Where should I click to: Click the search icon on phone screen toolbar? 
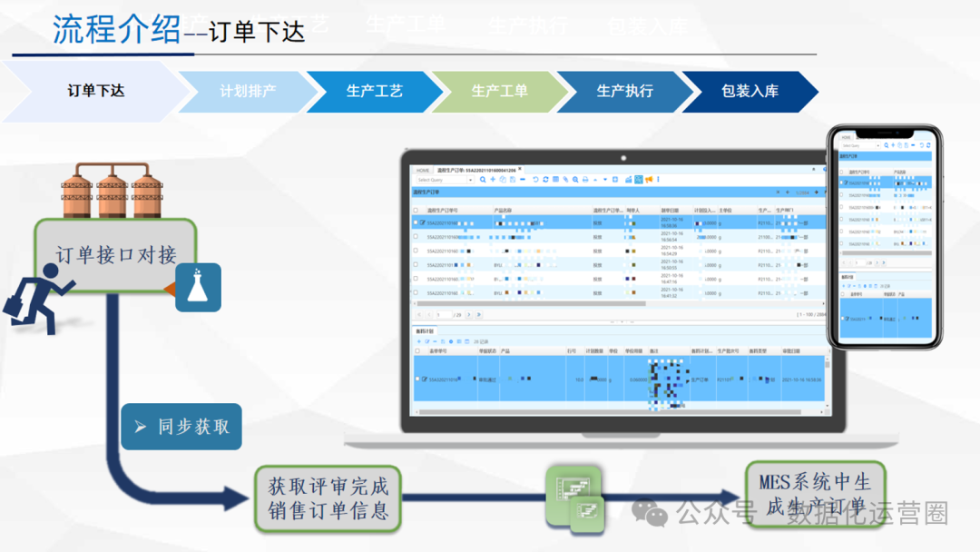[x=887, y=145]
